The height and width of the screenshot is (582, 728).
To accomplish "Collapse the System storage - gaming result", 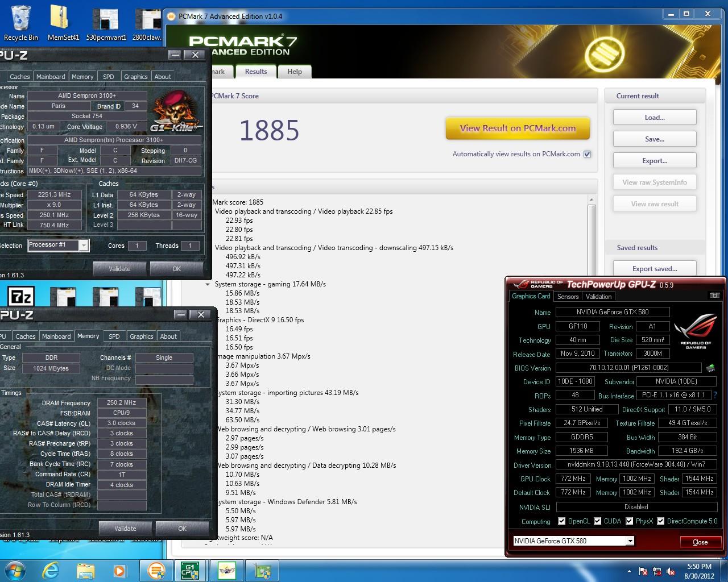I will tap(208, 284).
